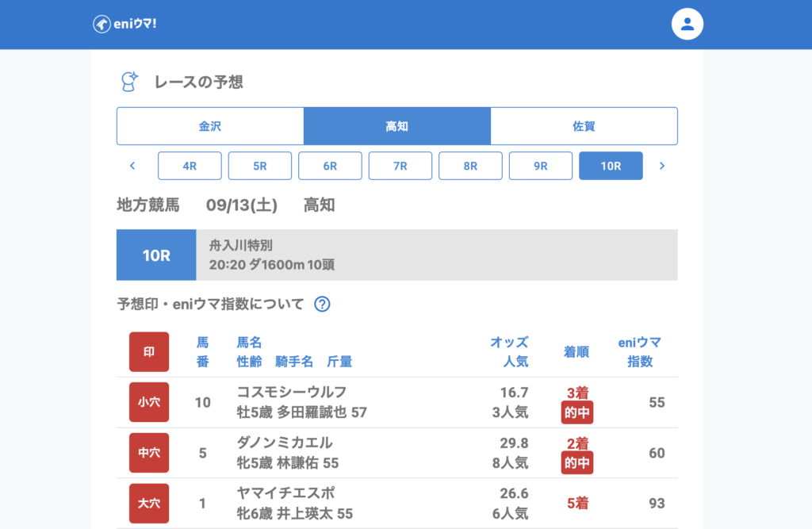The height and width of the screenshot is (529, 812).
Task: Select race 9R button
Action: click(541, 166)
